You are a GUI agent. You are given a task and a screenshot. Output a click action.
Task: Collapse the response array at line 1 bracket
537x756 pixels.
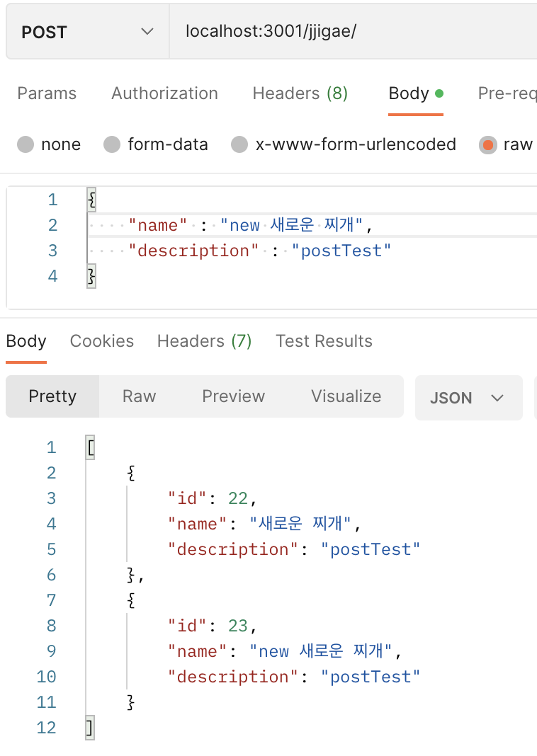point(90,447)
